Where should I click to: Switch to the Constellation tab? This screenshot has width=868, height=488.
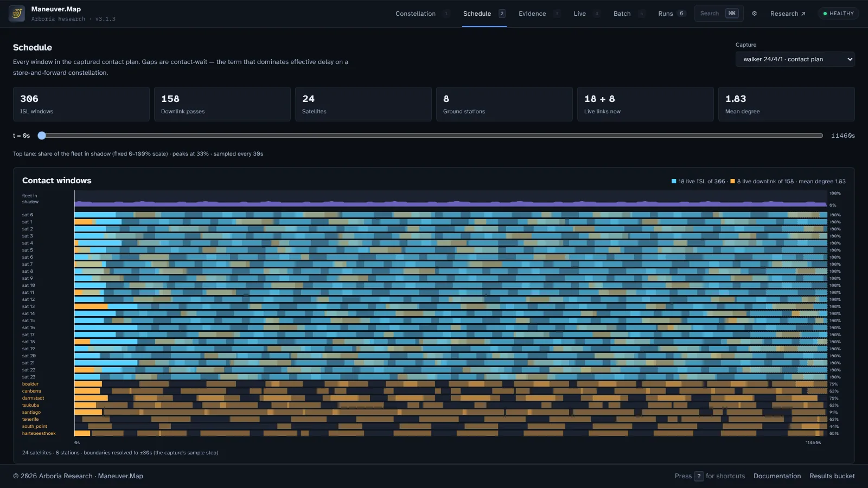click(x=422, y=14)
